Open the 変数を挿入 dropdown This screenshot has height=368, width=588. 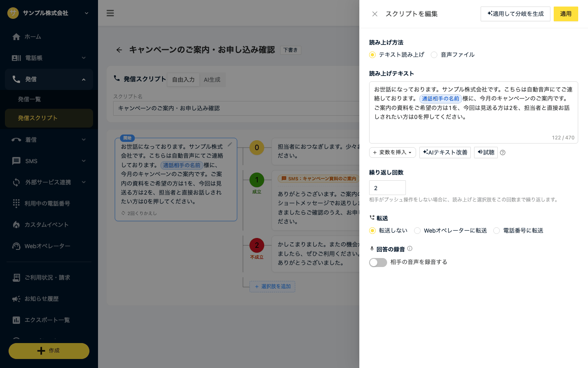pyautogui.click(x=392, y=153)
